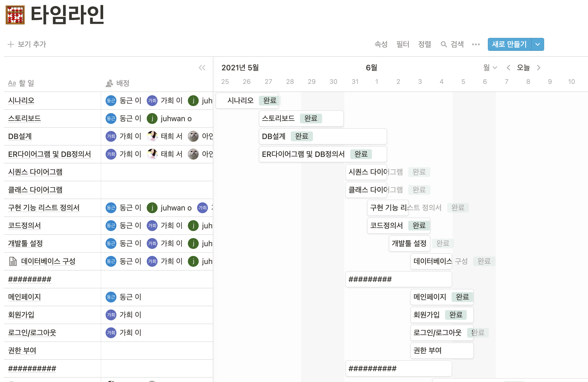The width and height of the screenshot is (588, 382).
Task: Click the 배정 person property icon
Action: pyautogui.click(x=109, y=83)
